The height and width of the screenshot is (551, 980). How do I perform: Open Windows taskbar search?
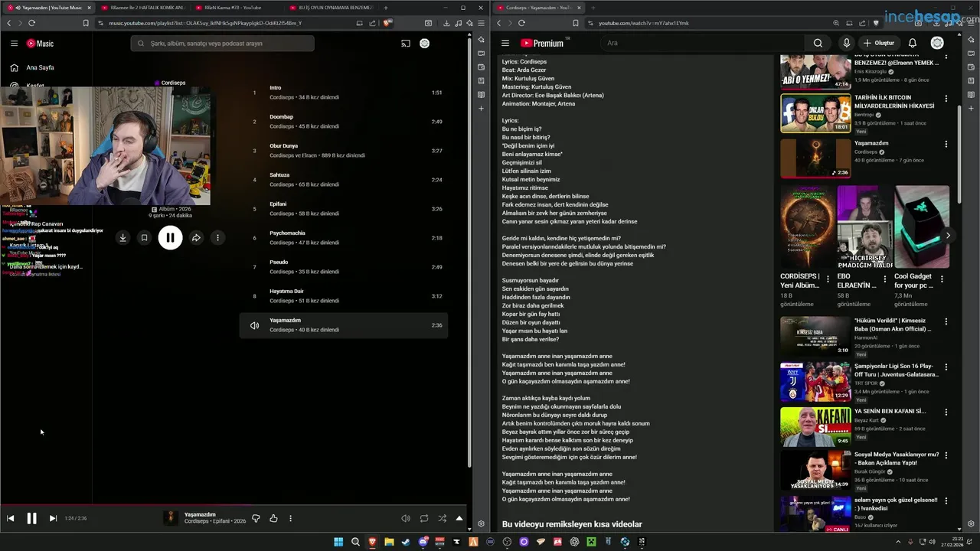(x=355, y=542)
